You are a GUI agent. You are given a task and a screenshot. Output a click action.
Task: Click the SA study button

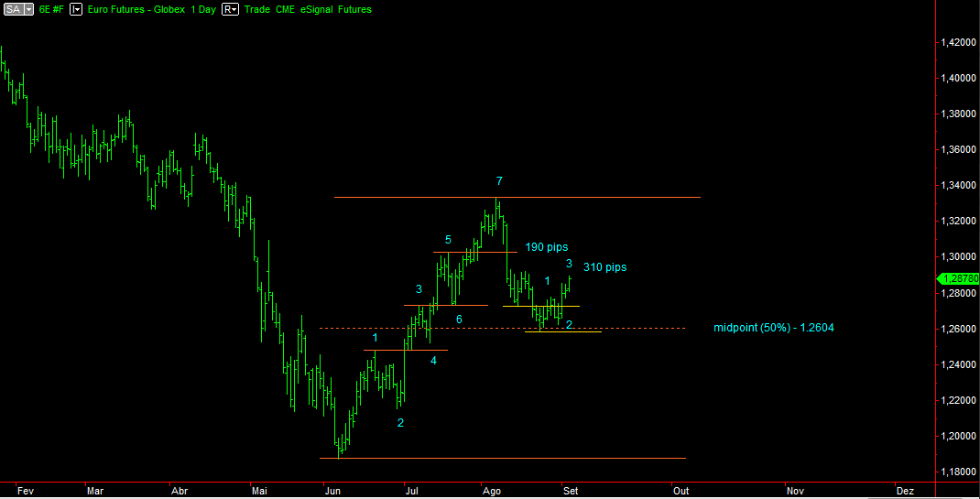click(13, 9)
